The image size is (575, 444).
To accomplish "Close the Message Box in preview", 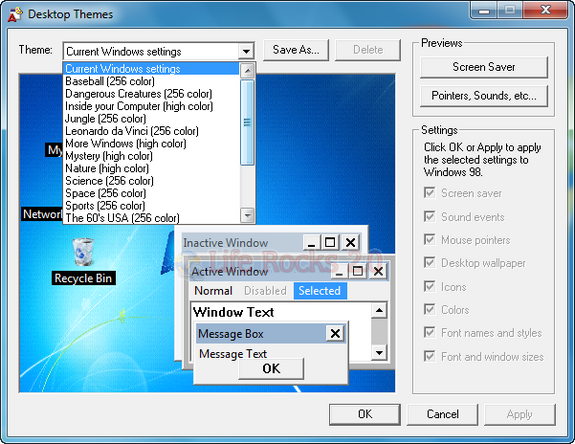I will 335,334.
